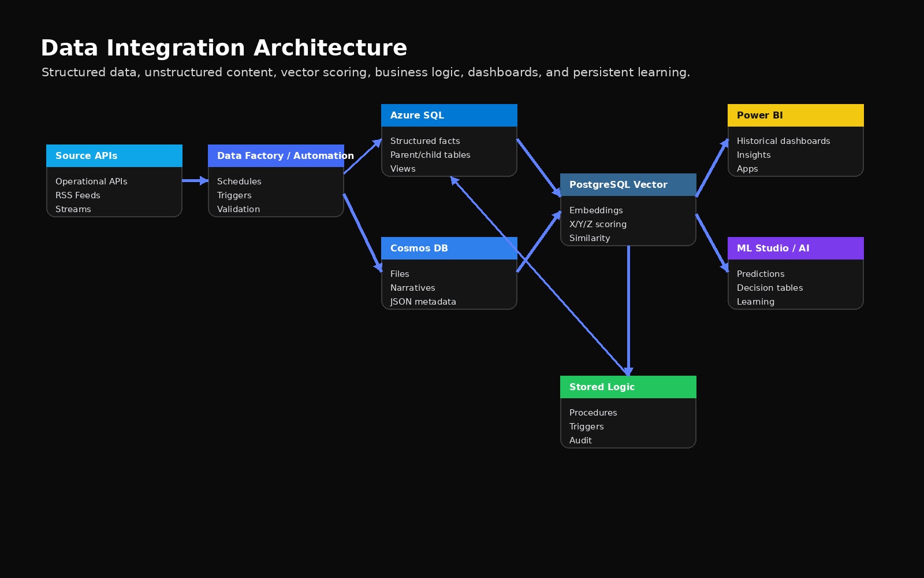Click 'Audit' in Stored Logic
924x578 pixels.
(580, 440)
